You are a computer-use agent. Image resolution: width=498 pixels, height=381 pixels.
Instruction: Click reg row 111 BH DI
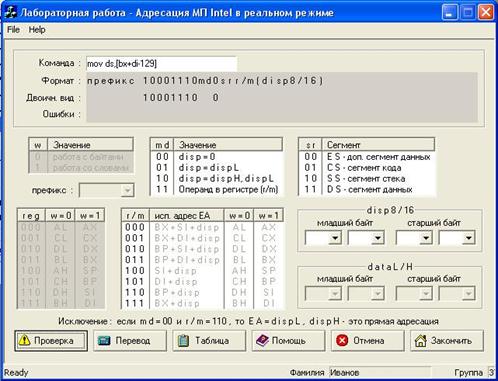(61, 303)
